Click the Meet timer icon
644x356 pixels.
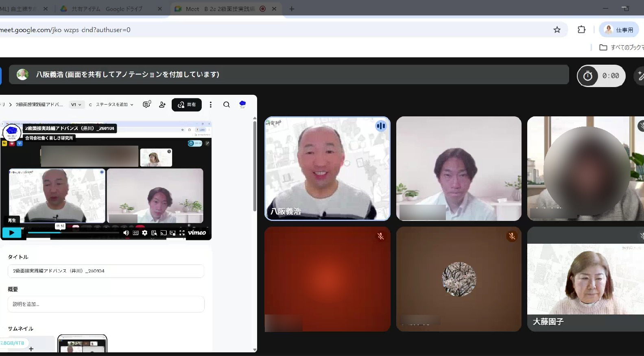pos(588,76)
